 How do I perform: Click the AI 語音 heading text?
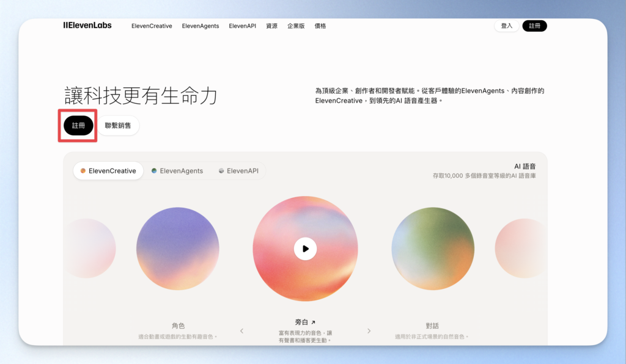pos(525,166)
